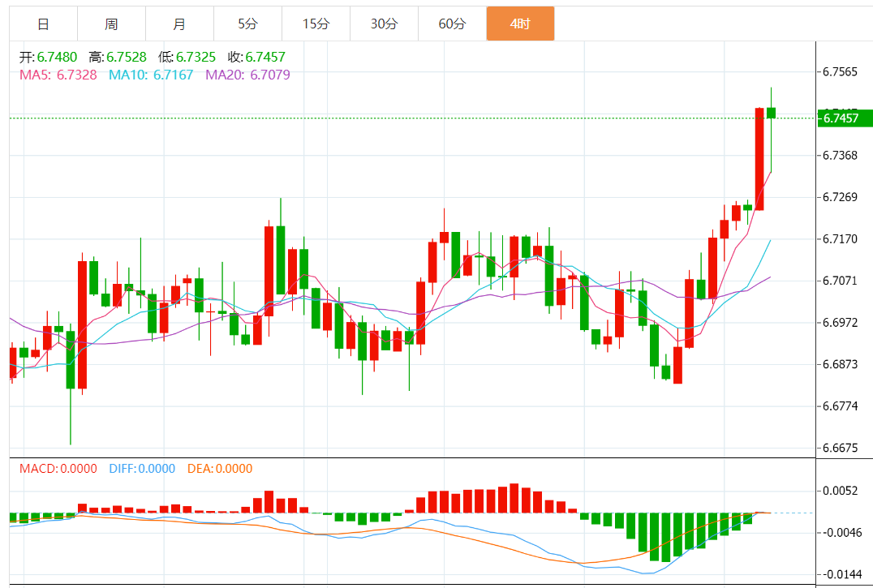Click the MA10: 6.7167 indicator label

point(151,75)
